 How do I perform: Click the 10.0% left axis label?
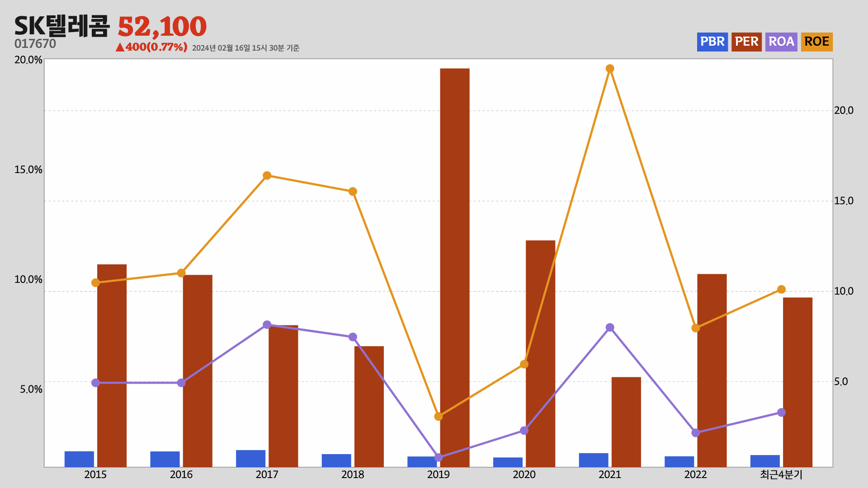(x=28, y=280)
